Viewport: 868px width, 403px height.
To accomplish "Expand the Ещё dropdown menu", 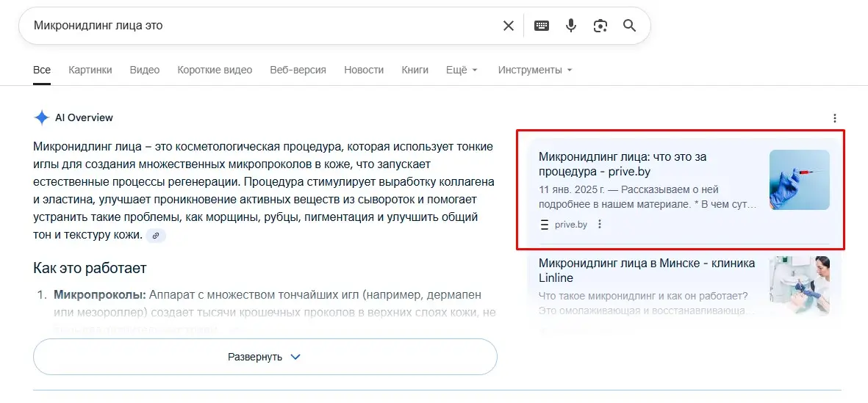I will pyautogui.click(x=462, y=70).
